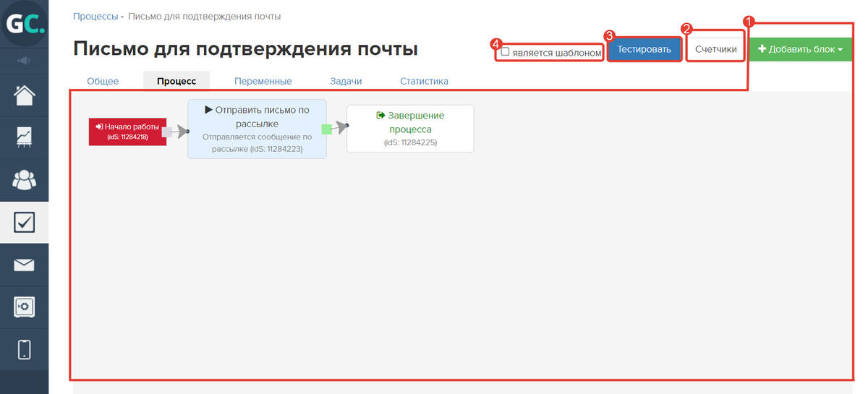
Task: Open the 'Счетчики' button
Action: 715,49
